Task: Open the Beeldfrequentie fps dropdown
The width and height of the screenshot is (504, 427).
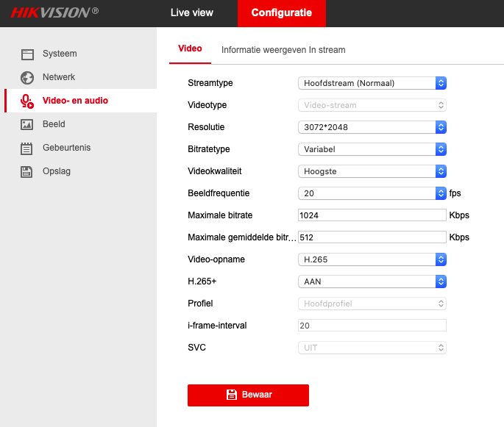Action: point(372,193)
